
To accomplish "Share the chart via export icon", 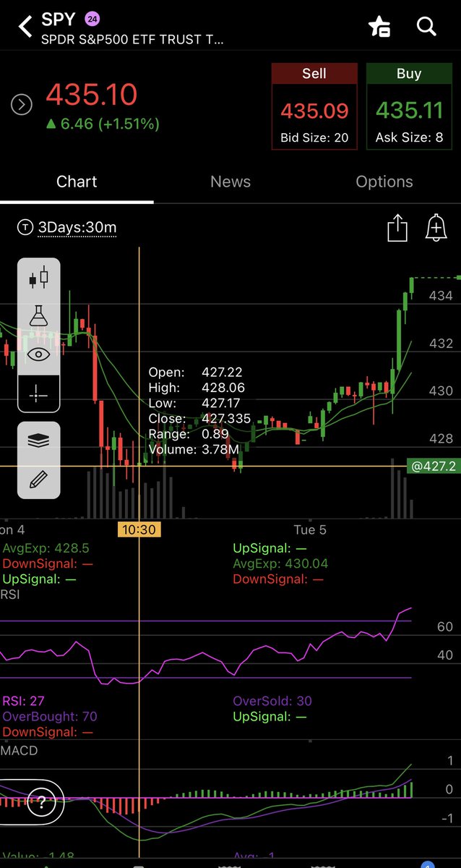I will [397, 229].
